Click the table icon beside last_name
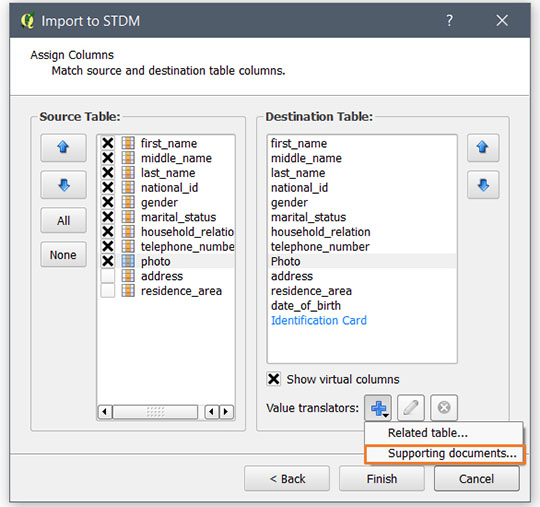The height and width of the screenshot is (507, 540). coord(128,173)
